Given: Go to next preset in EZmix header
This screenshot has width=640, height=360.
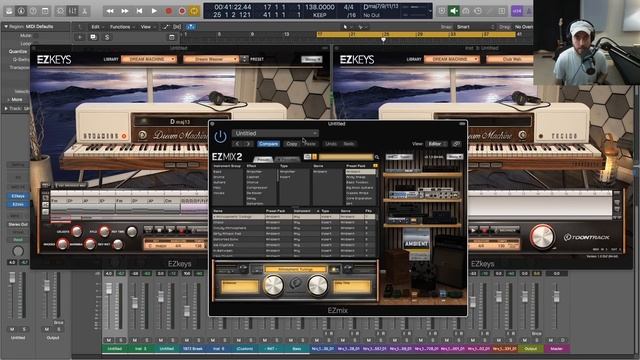Looking at the screenshot, I should click(x=248, y=144).
